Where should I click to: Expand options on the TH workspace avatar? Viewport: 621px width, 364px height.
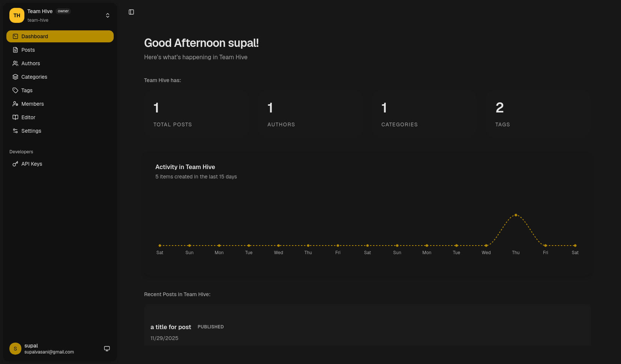pyautogui.click(x=17, y=15)
